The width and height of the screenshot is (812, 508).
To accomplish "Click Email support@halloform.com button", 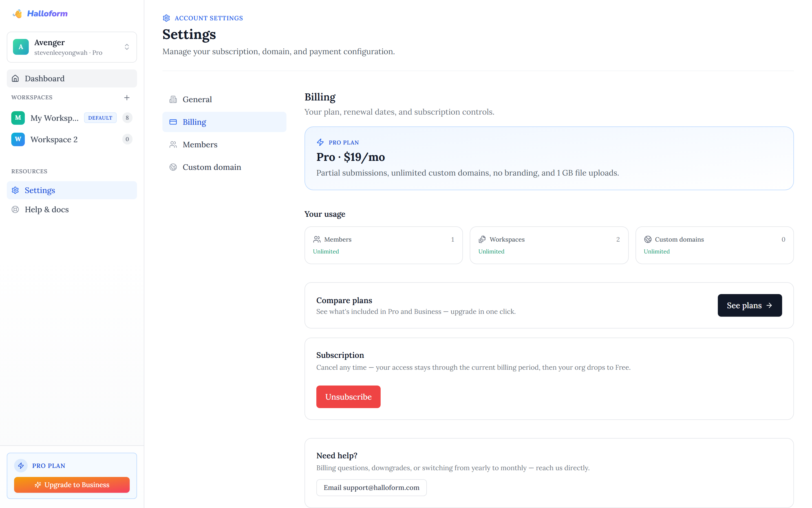I will (371, 487).
